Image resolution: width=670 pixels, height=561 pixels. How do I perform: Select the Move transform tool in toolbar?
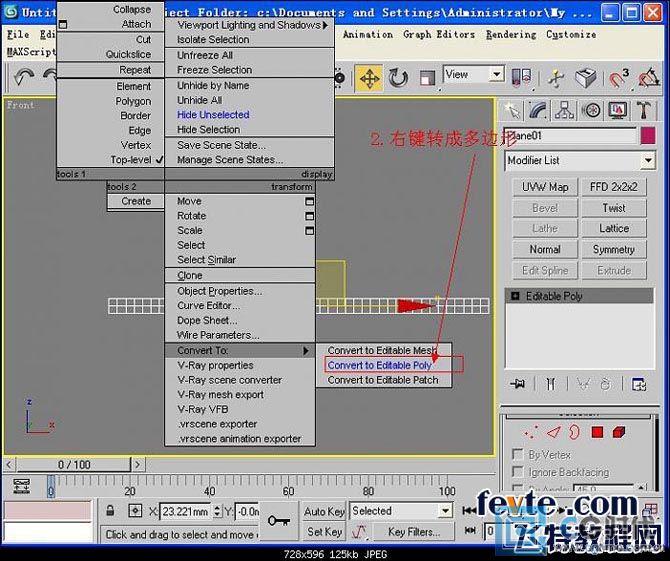point(369,79)
